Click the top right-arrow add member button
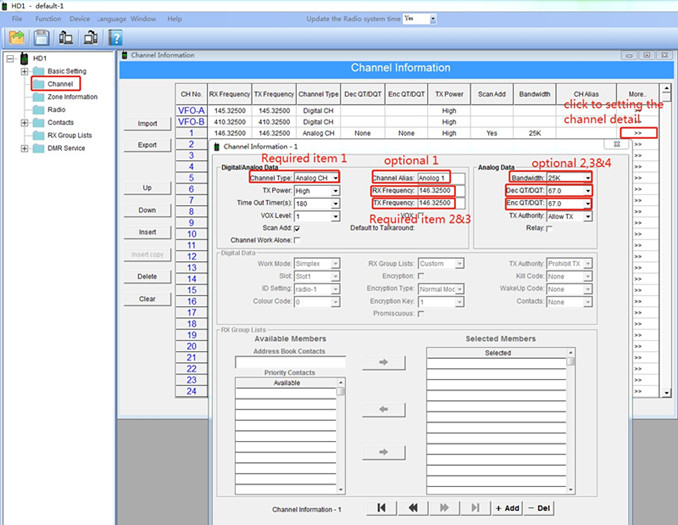Screen dimensions: 678x525 pos(384,362)
